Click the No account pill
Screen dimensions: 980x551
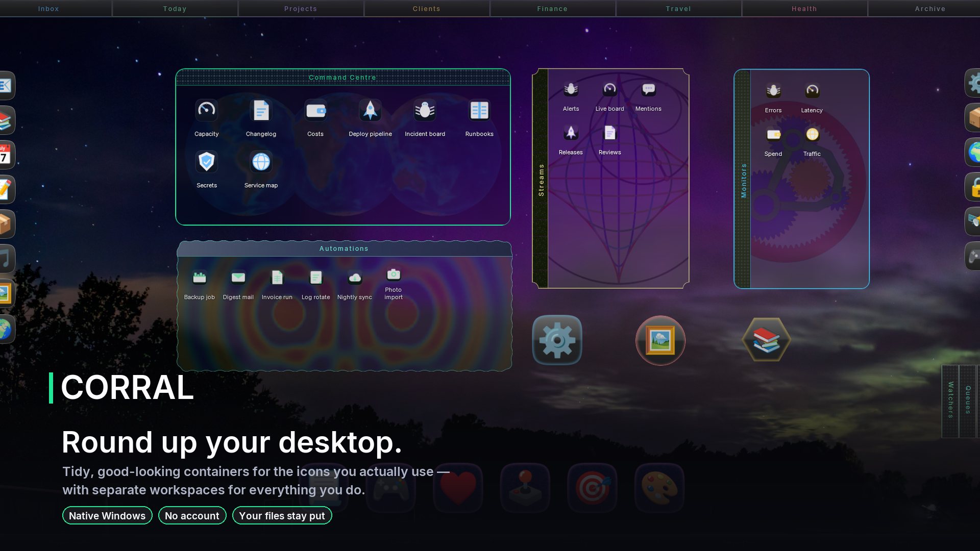pyautogui.click(x=192, y=515)
